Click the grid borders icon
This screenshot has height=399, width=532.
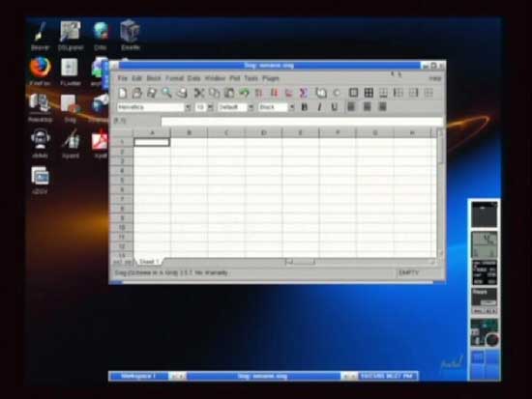pos(369,93)
